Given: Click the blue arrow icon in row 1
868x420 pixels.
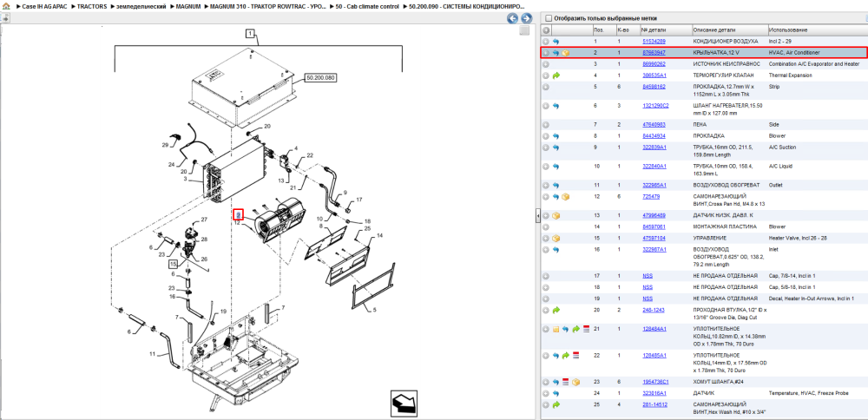Looking at the screenshot, I should click(x=556, y=42).
